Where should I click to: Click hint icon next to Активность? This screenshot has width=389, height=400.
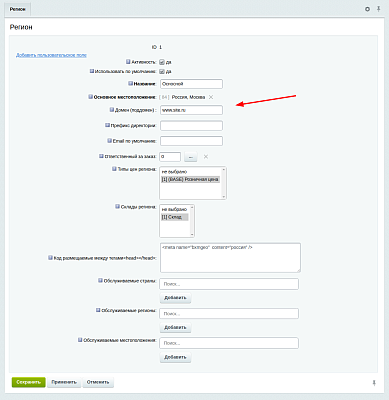click(x=128, y=62)
